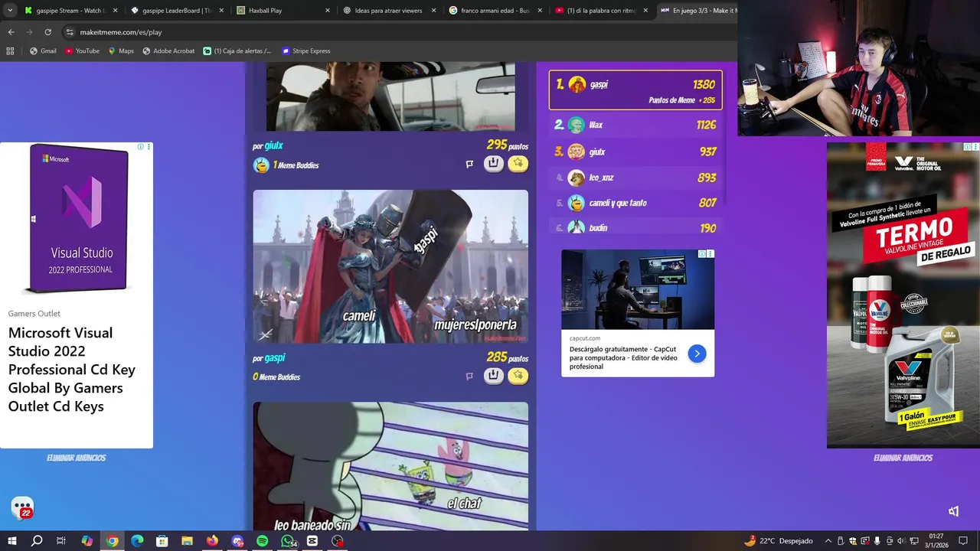The width and height of the screenshot is (980, 551).
Task: Open Windows taskbar search
Action: point(37,541)
